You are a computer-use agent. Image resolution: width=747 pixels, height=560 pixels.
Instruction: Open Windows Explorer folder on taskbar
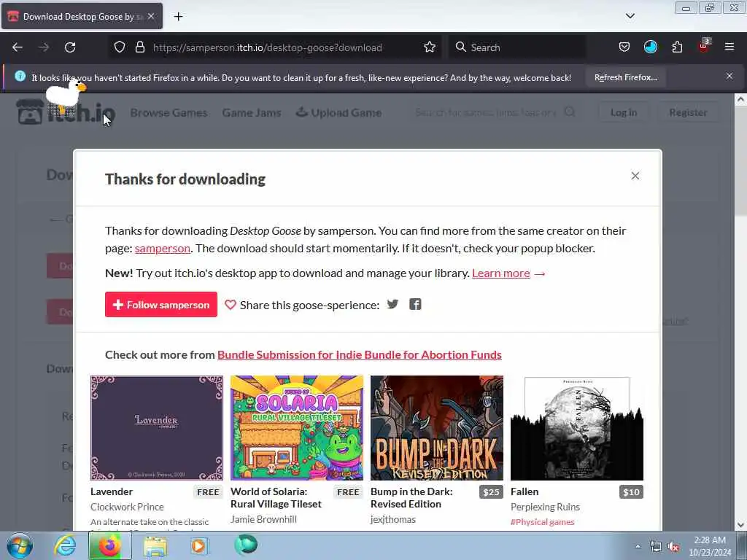coord(155,545)
